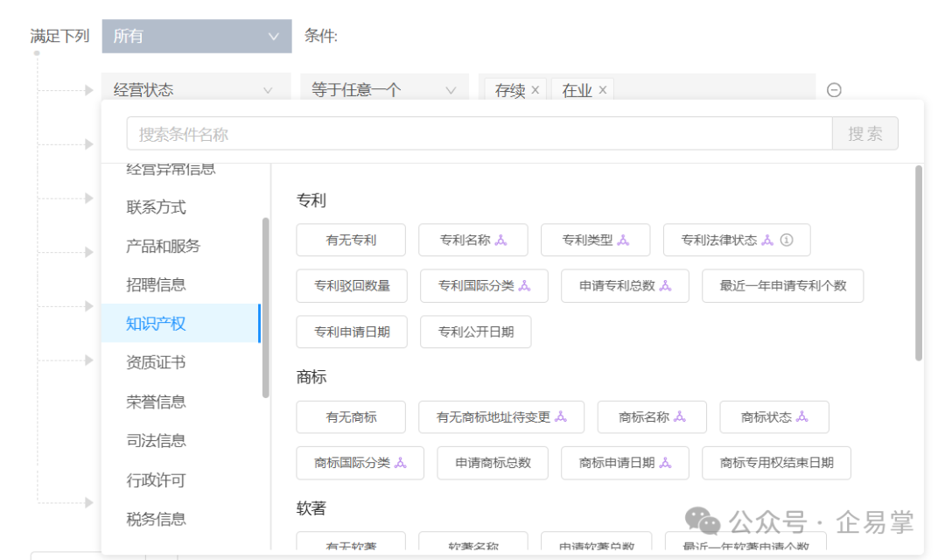Viewport: 945px width, 560px height.
Task: Remove the 存续 tag
Action: click(x=535, y=90)
